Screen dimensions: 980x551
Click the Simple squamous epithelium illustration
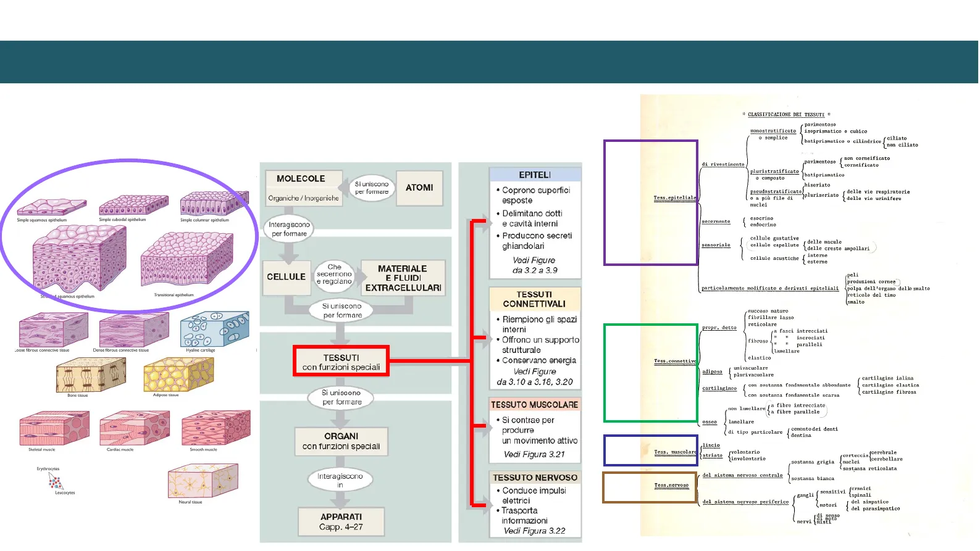click(x=42, y=207)
